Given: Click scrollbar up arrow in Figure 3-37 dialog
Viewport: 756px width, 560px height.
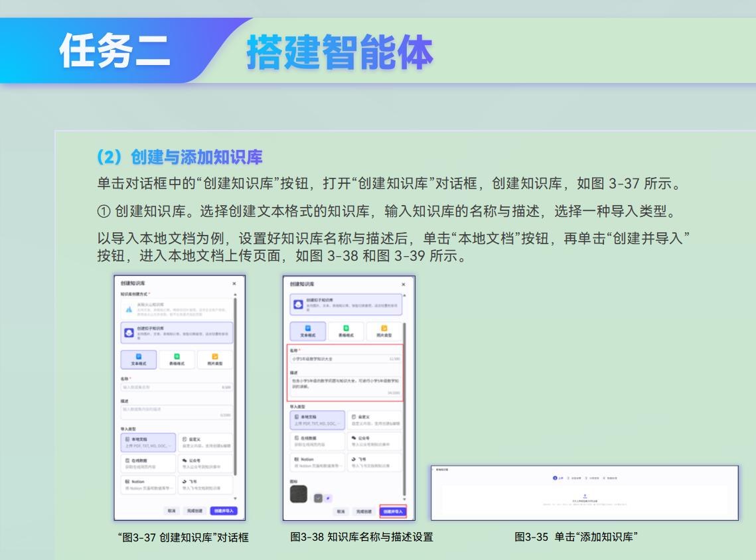Looking at the screenshot, I should 235,294.
